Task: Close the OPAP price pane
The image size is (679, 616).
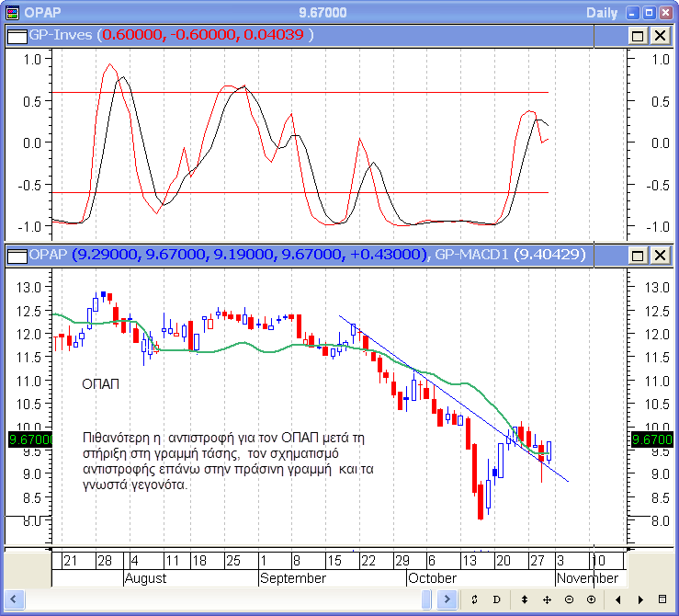Action: coord(660,255)
